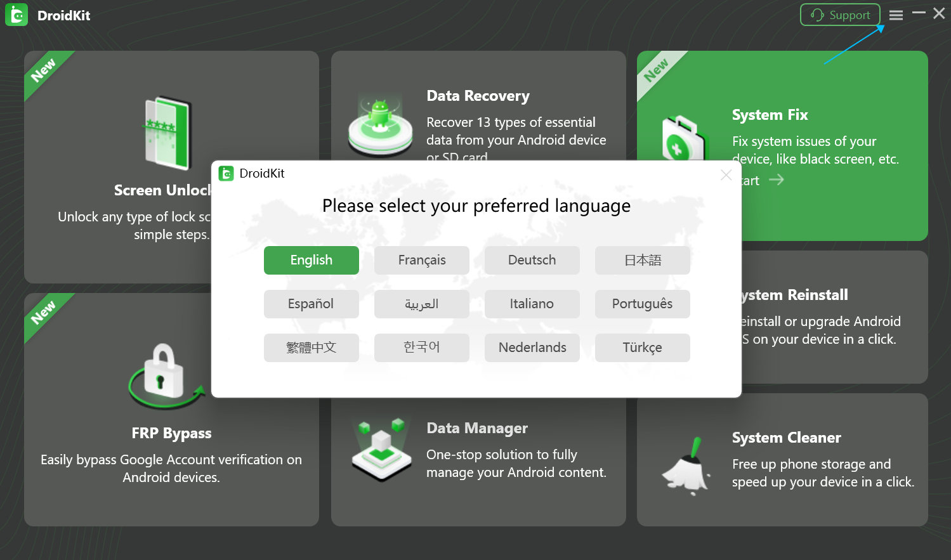Click the DroidKit logo in title bar

pos(16,15)
